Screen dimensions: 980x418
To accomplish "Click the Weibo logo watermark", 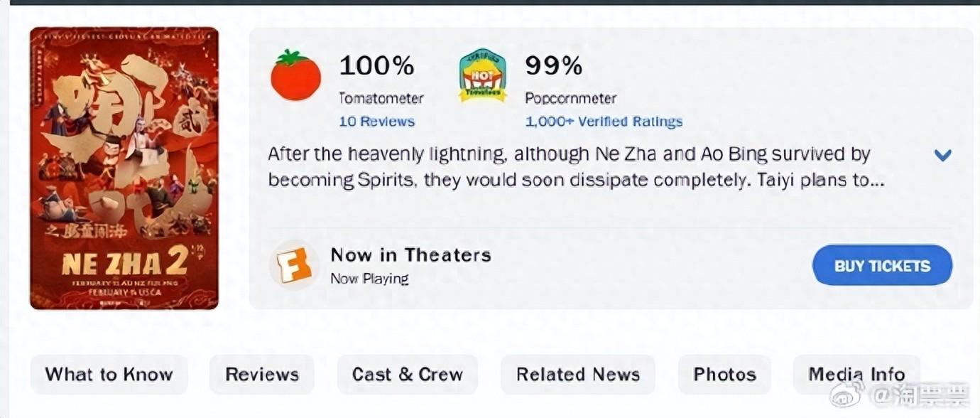I will coord(848,394).
